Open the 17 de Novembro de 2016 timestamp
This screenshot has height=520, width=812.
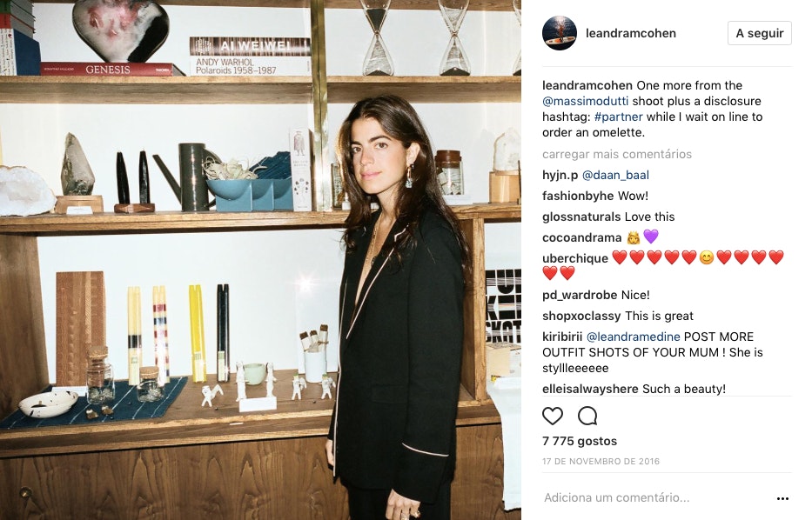click(601, 461)
